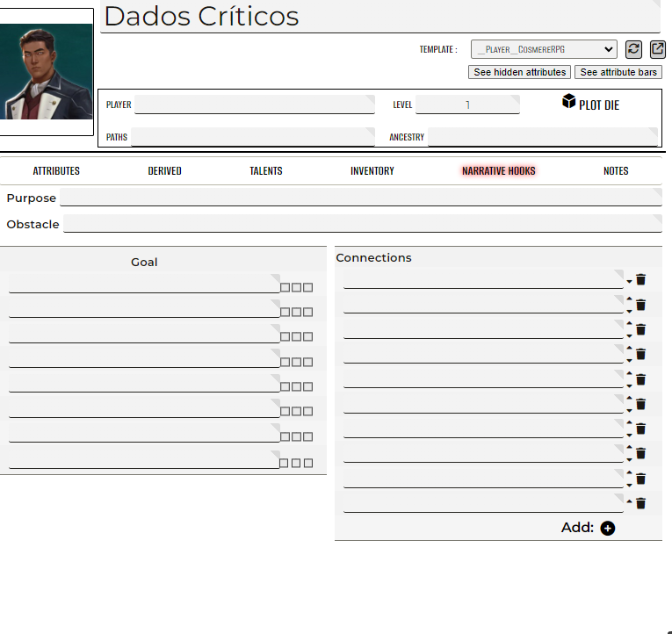This screenshot has height=634, width=672.
Task: Go to the Talents tab
Action: coord(265,171)
